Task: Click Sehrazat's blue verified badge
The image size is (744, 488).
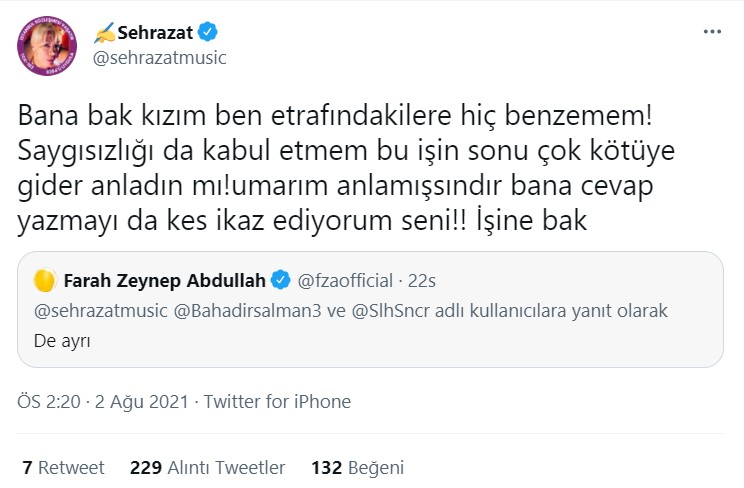Action: (x=208, y=33)
